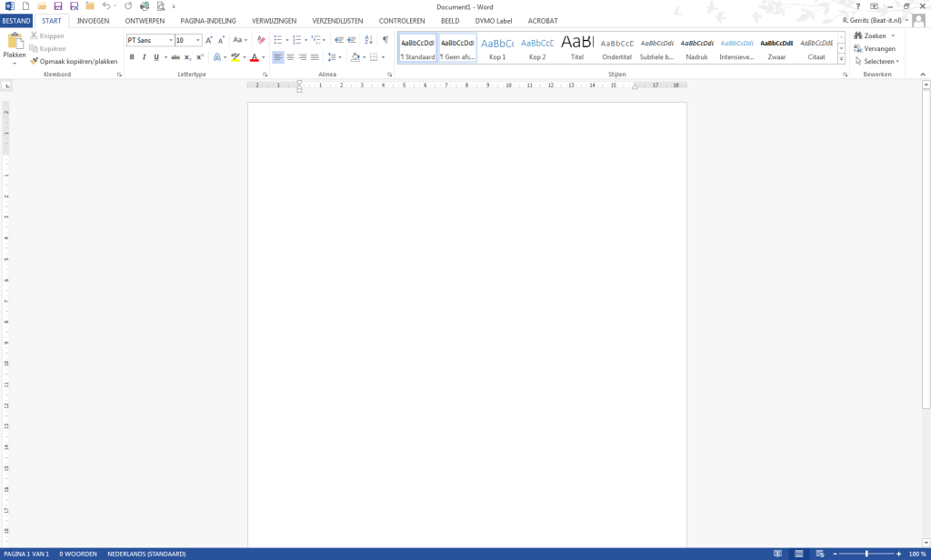Screen dimensions: 931x560
Task: Click the zoom out minus button
Action: (x=835, y=554)
